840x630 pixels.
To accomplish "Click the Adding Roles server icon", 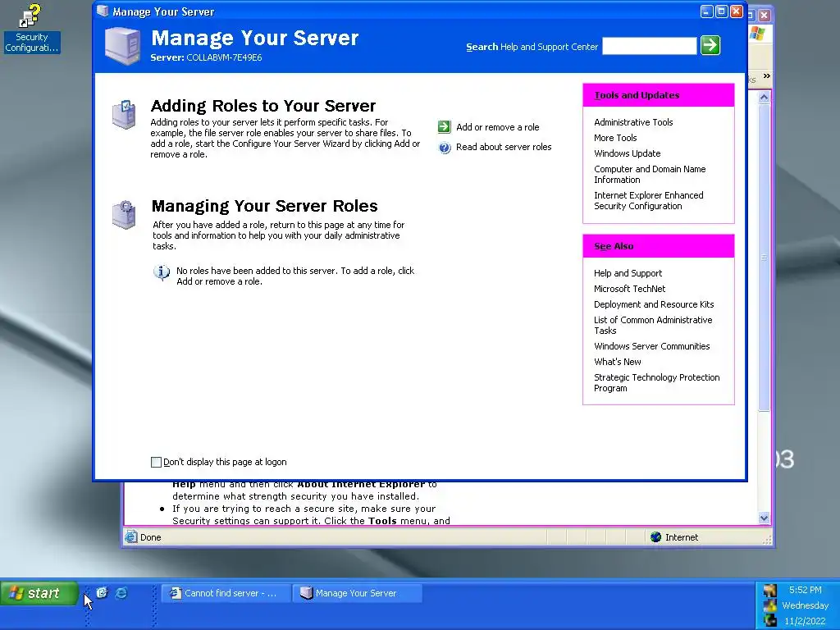I will (125, 114).
